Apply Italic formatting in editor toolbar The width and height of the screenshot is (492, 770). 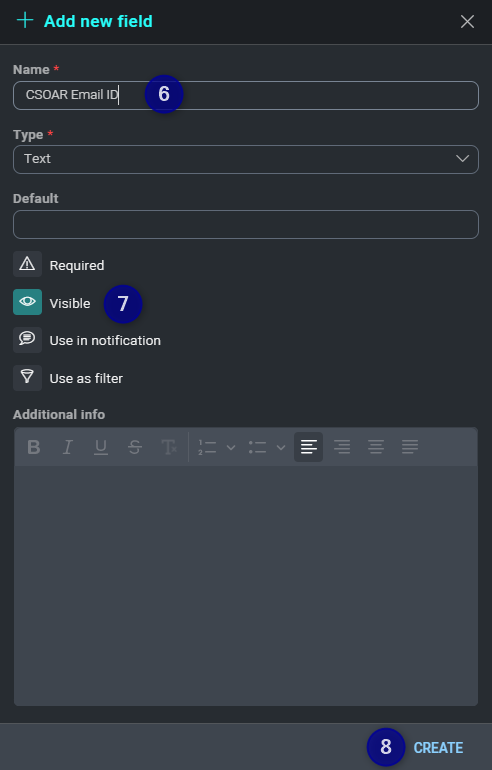[67, 447]
